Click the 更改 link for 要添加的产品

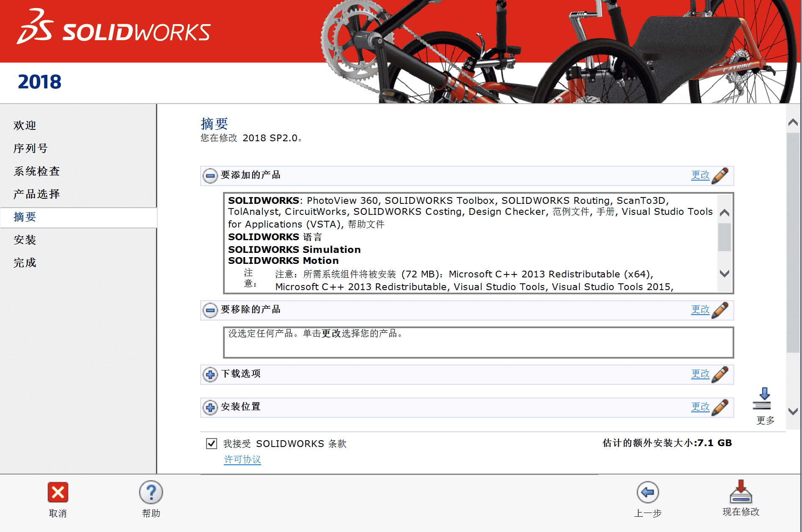tap(700, 176)
